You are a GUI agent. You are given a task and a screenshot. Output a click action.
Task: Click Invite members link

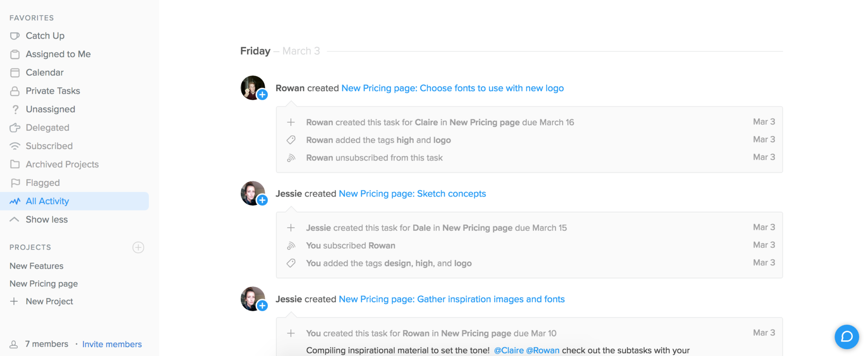point(112,344)
